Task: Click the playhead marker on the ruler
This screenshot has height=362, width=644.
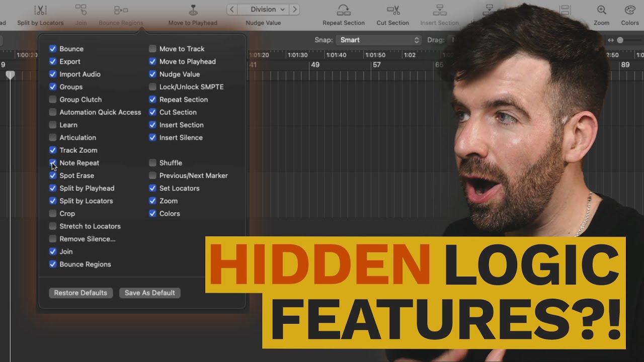Action: [10, 75]
